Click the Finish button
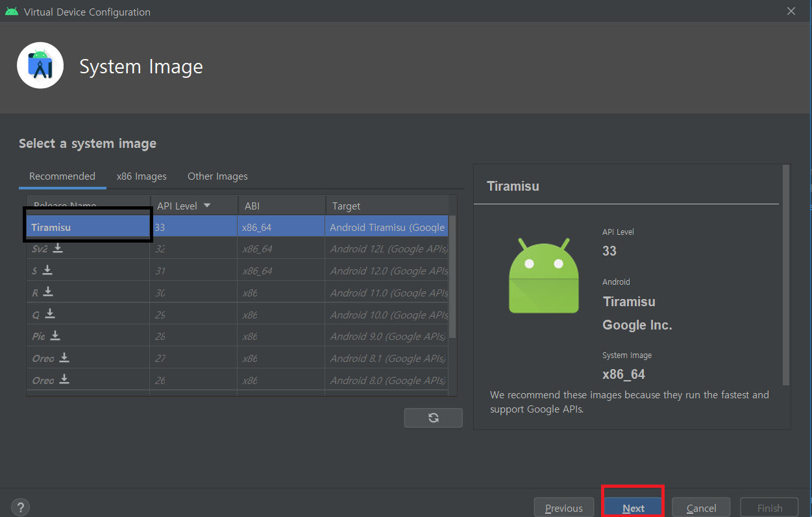 (770, 508)
